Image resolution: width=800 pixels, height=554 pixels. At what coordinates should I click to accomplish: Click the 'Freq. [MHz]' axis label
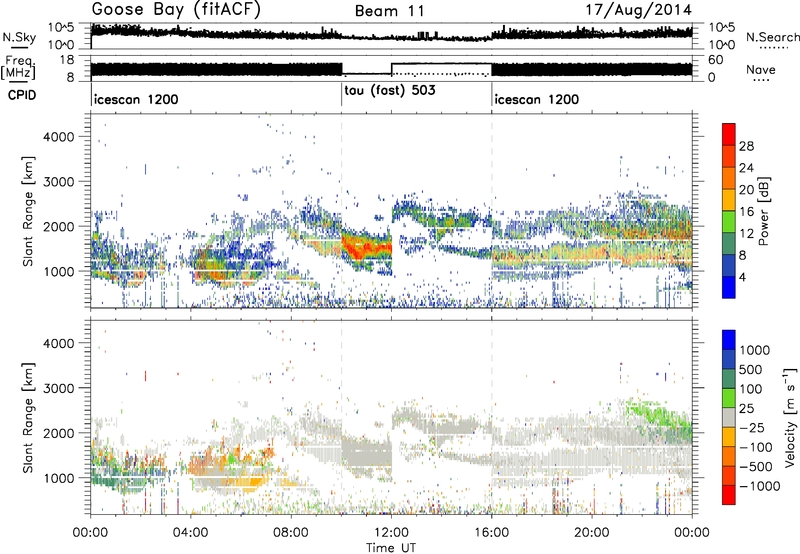click(x=19, y=68)
